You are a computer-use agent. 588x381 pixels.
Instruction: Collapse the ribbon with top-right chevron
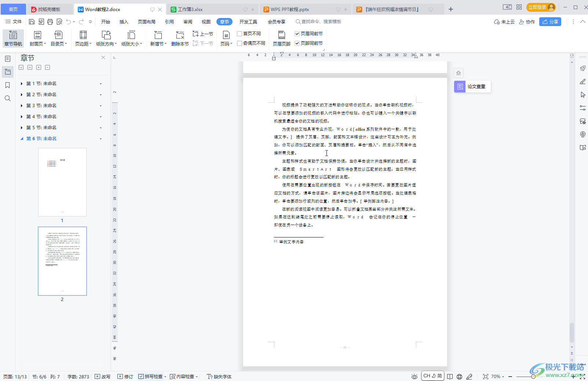583,22
